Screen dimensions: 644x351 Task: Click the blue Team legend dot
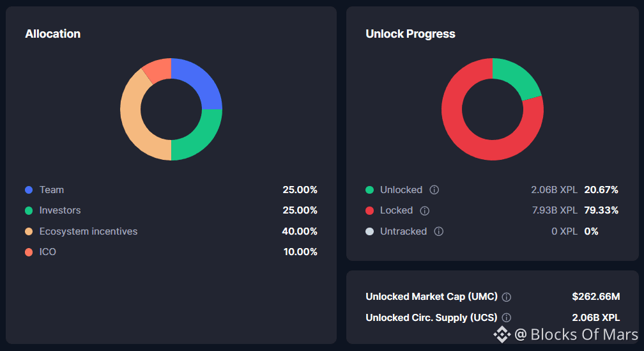pyautogui.click(x=29, y=190)
